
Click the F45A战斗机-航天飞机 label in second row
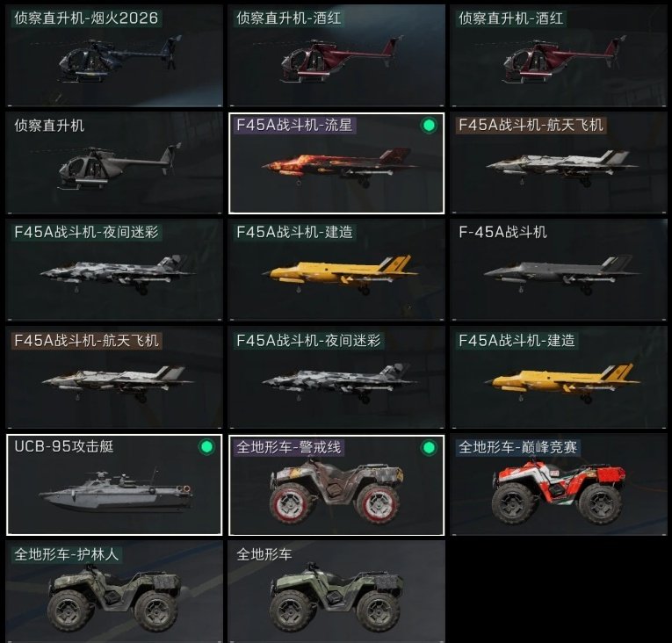(531, 125)
